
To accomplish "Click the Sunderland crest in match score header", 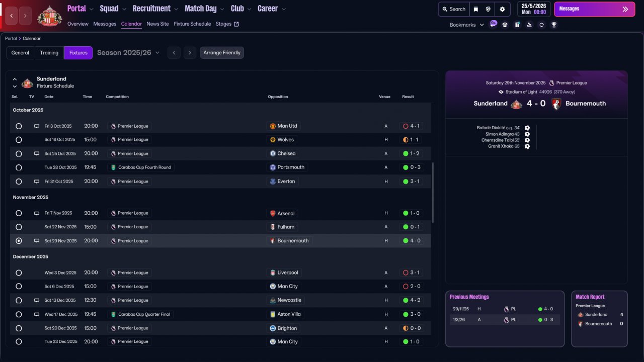I will (516, 104).
